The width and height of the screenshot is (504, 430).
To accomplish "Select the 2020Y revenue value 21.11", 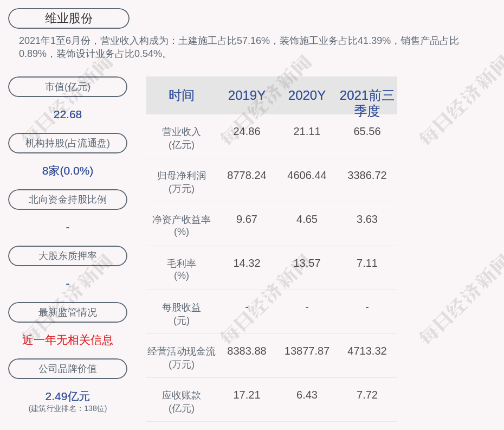I will [307, 132].
